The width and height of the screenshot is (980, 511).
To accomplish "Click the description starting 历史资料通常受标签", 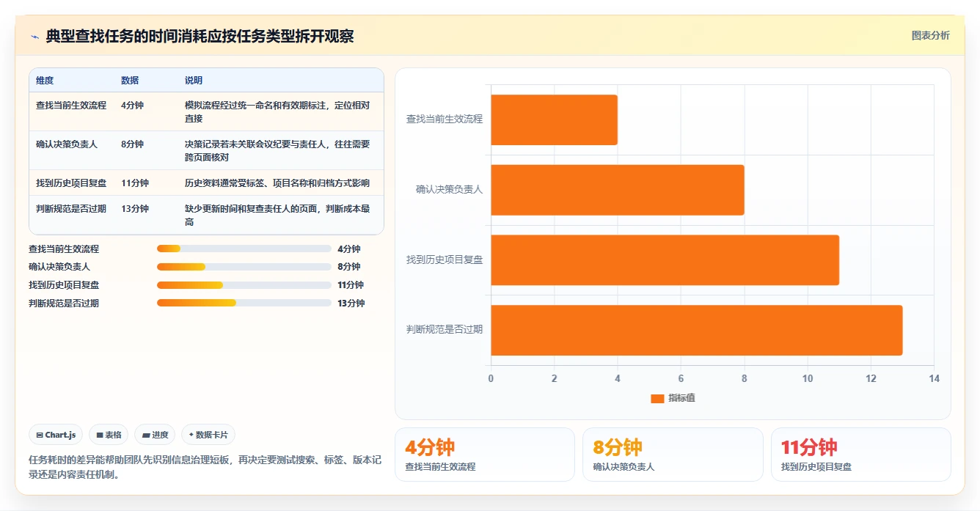I will click(x=277, y=183).
